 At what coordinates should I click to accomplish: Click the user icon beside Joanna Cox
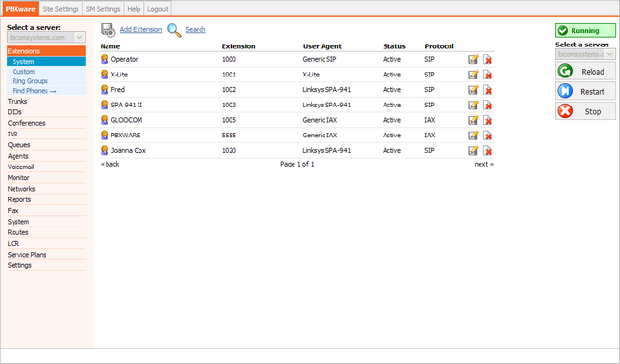coord(104,151)
